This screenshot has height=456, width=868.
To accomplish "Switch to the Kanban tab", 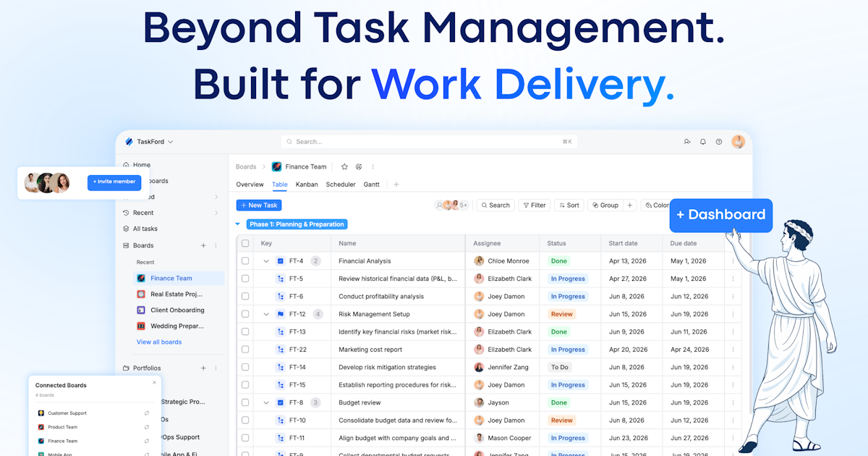I will pos(307,185).
